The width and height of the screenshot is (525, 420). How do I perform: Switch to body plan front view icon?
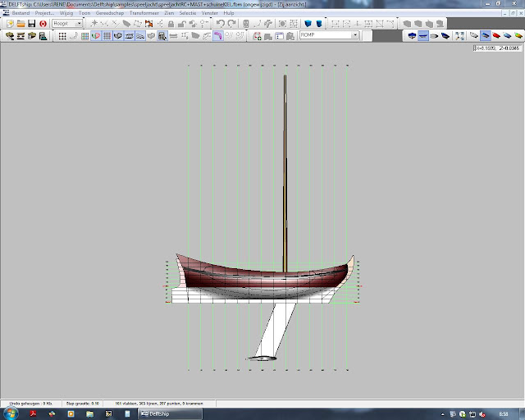tap(412, 35)
